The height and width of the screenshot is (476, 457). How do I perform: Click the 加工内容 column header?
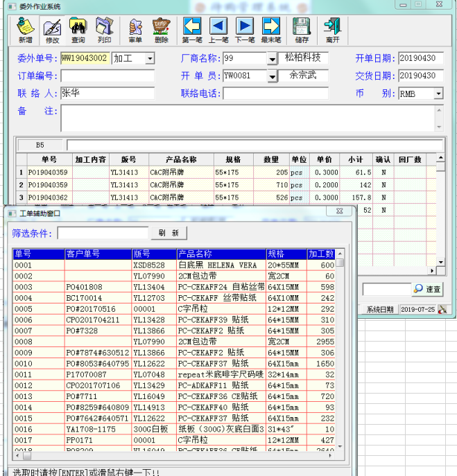point(91,159)
